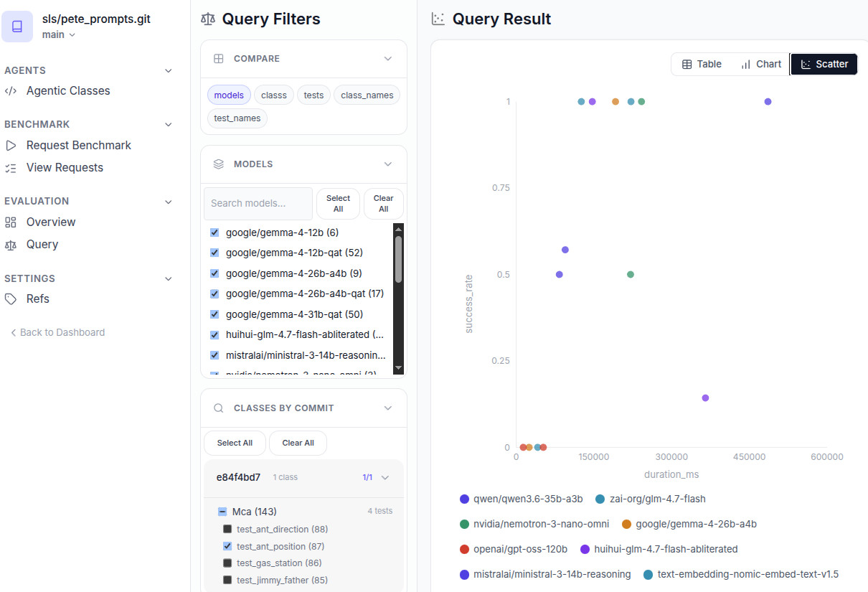Follow the Back to Dashboard link
This screenshot has width=868, height=592.
(57, 332)
